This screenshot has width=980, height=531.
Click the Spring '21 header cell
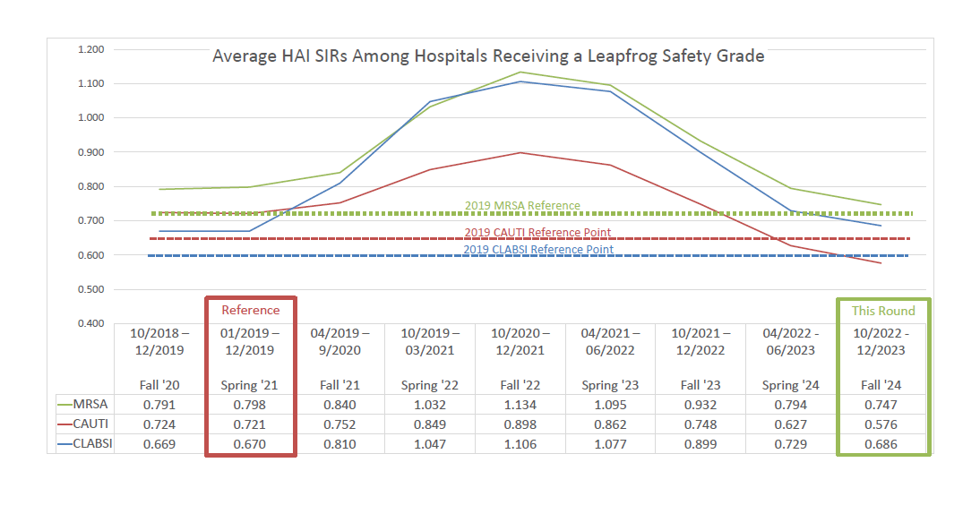(250, 384)
